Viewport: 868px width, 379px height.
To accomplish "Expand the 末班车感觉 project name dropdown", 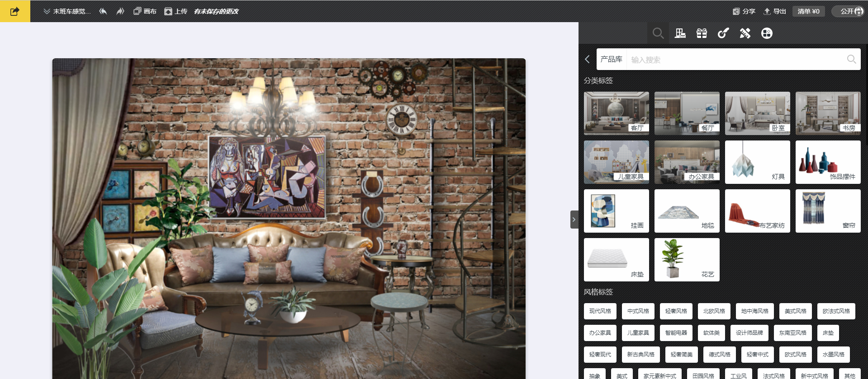I will pos(67,11).
